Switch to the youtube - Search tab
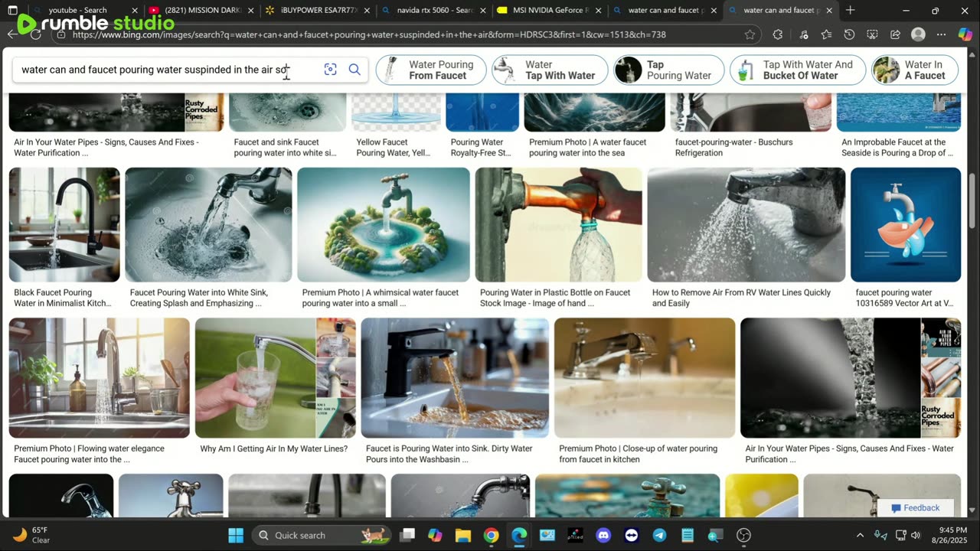Screen dimensions: 980x551 pyautogui.click(x=78, y=11)
